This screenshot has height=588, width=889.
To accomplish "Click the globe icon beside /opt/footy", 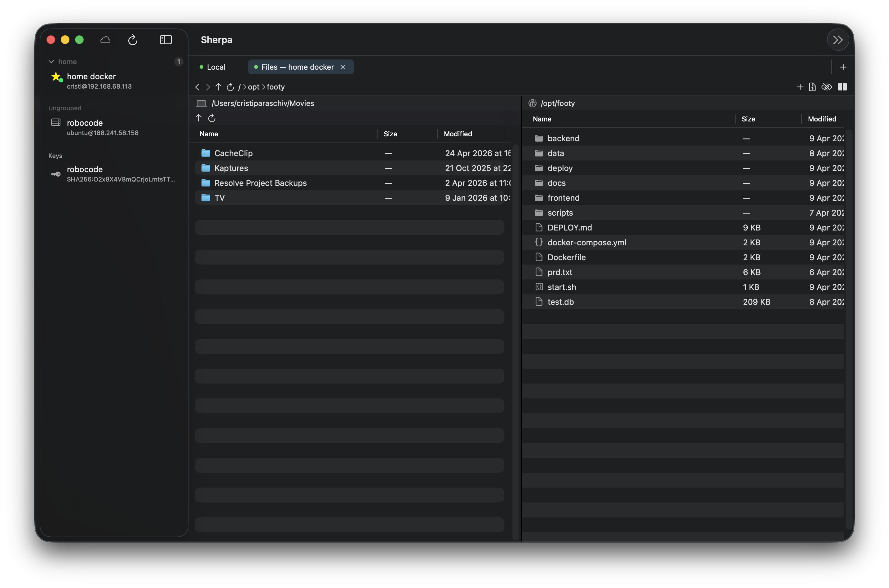I will pyautogui.click(x=532, y=103).
